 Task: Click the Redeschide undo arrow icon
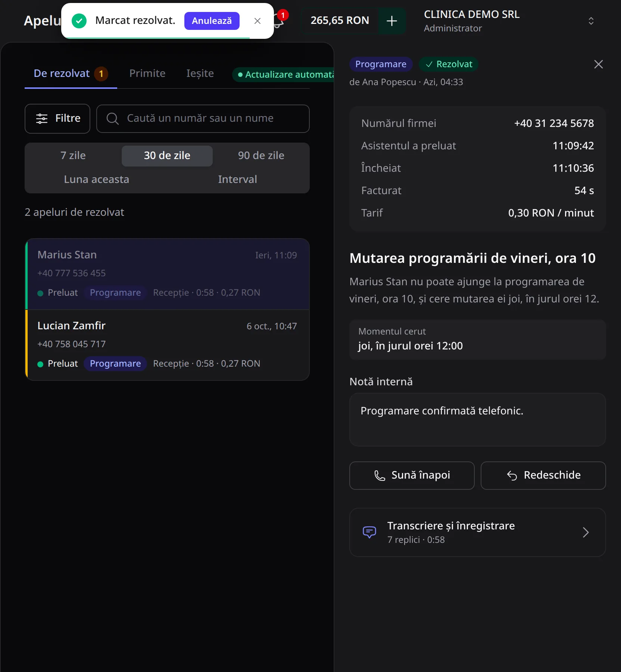(x=512, y=475)
